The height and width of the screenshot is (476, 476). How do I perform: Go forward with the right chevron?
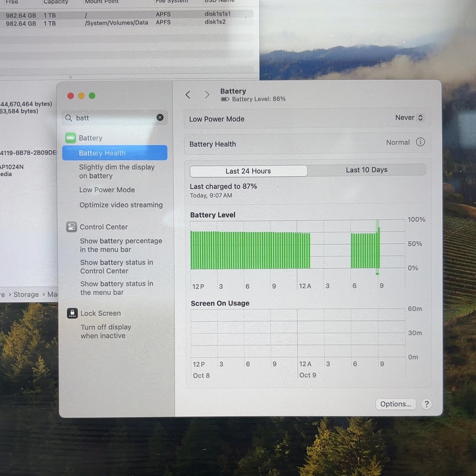(207, 94)
